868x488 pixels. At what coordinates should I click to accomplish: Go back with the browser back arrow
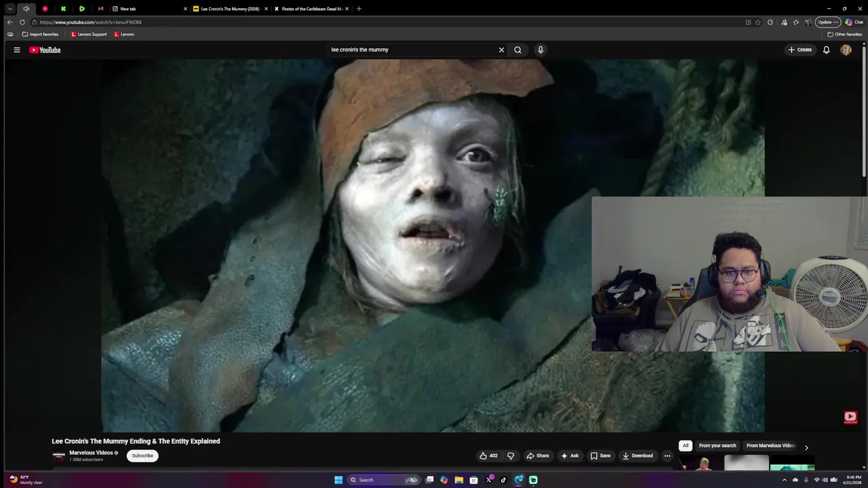(x=9, y=22)
